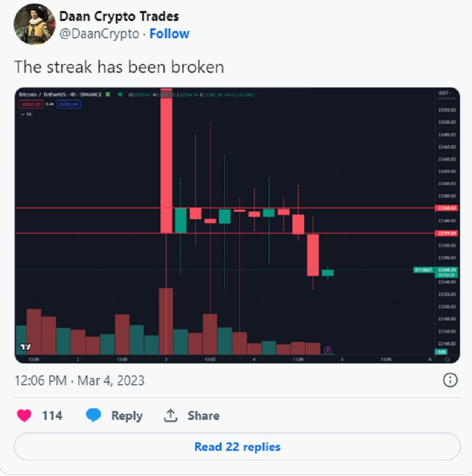This screenshot has height=476, width=472.
Task: Like the tweet with heart icon
Action: 24,415
